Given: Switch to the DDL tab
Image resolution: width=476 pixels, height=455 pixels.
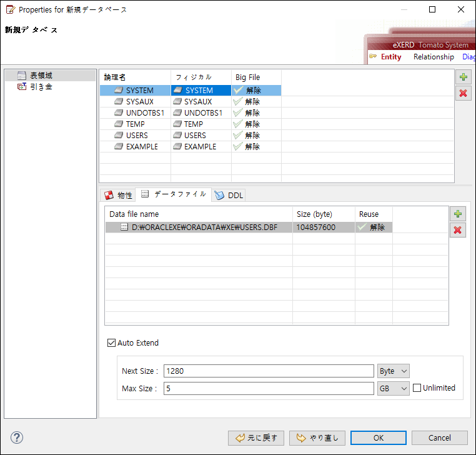Looking at the screenshot, I should 228,195.
